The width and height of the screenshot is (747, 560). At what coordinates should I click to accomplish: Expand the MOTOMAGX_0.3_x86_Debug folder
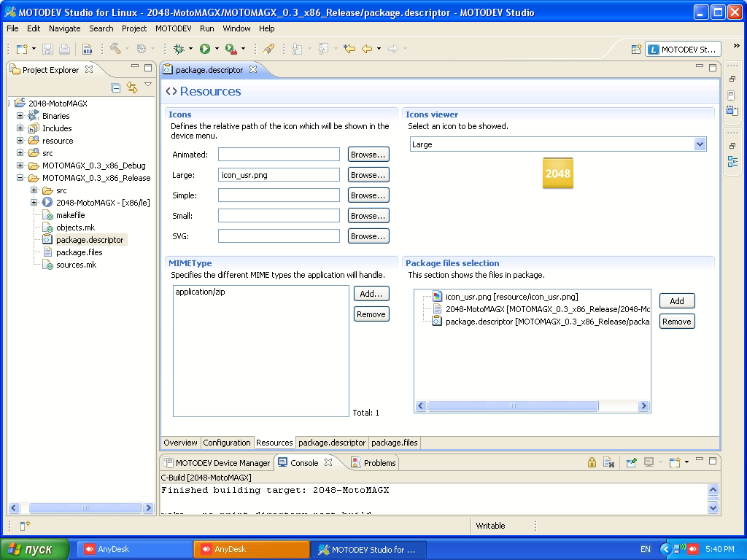coord(20,166)
